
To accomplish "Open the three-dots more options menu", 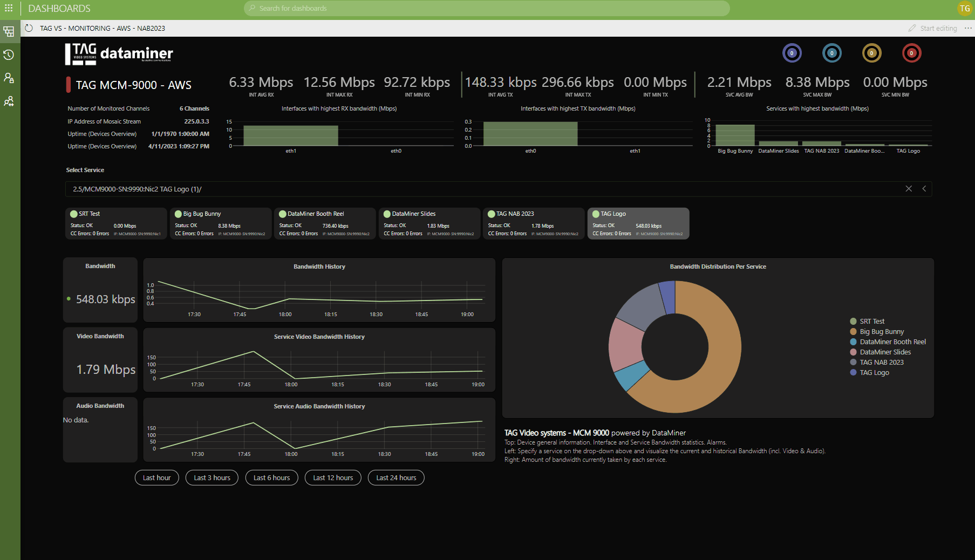I will tap(968, 28).
